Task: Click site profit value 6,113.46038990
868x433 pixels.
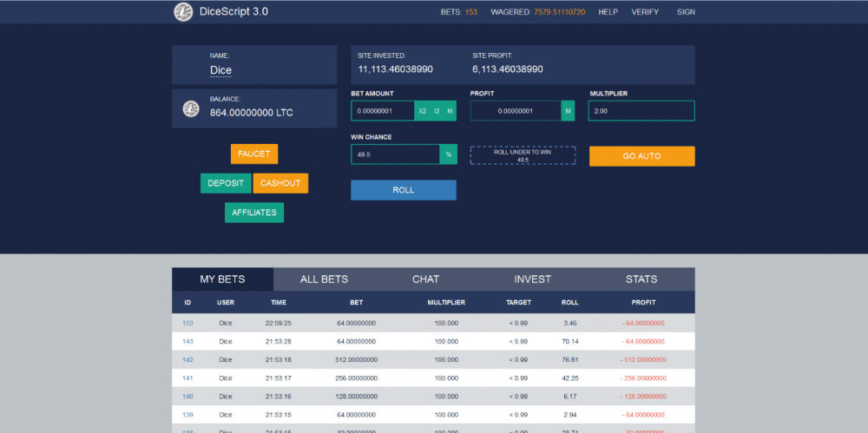Action: [x=508, y=69]
